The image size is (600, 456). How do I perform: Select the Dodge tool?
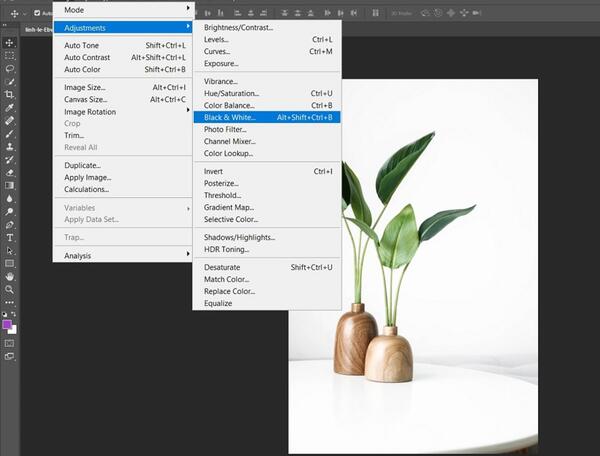pos(10,212)
